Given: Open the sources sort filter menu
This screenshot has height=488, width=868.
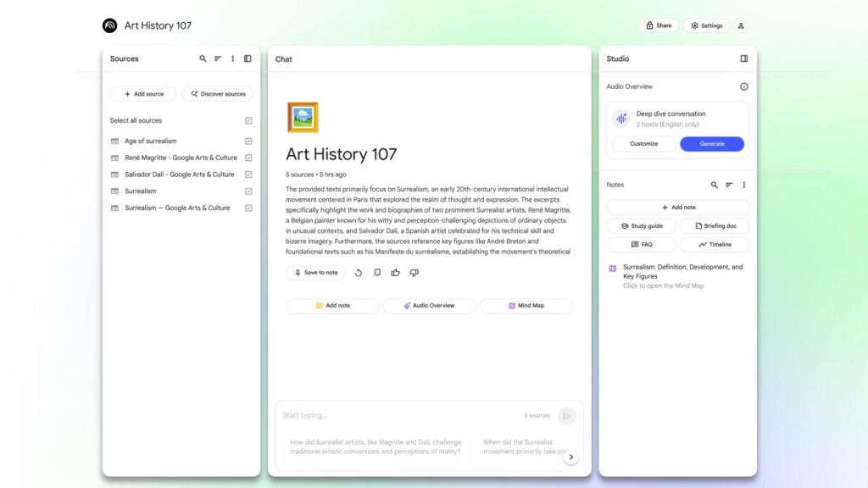Looking at the screenshot, I should (x=218, y=58).
